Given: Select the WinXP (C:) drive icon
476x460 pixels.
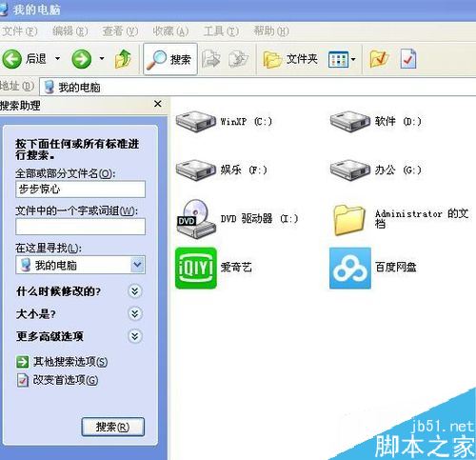Looking at the screenshot, I should click(x=196, y=121).
